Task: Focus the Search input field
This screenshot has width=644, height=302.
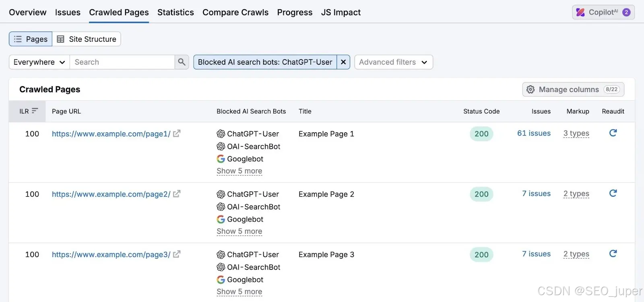Action: [122, 62]
